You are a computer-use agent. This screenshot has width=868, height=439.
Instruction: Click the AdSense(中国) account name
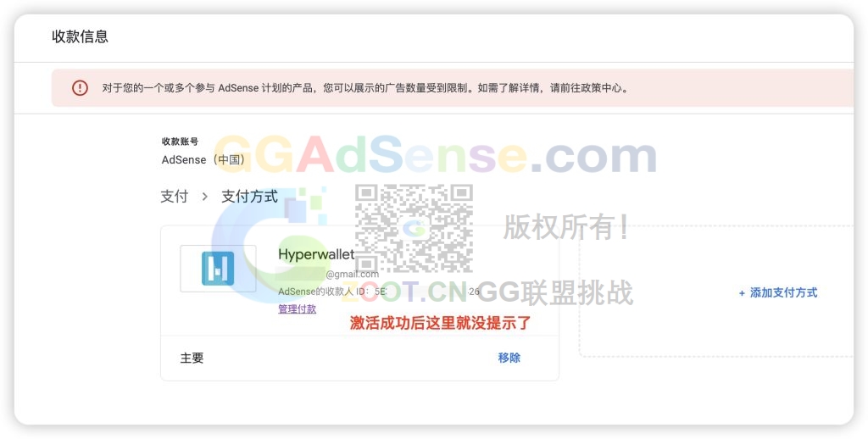203,160
